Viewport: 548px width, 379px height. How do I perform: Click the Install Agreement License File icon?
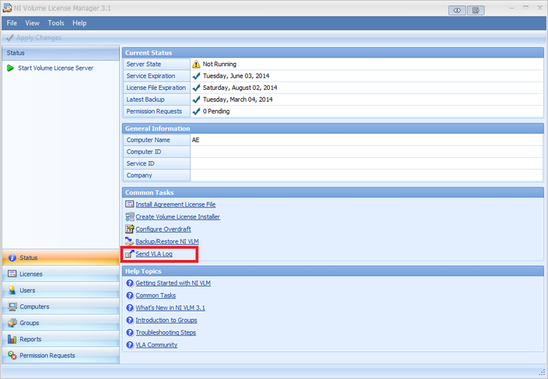pos(130,204)
